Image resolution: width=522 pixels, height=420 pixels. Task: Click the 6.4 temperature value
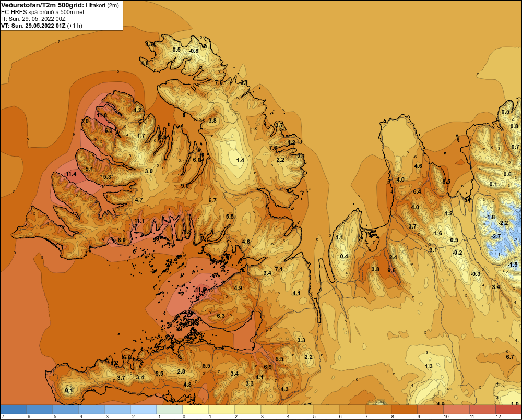pyautogui.click(x=417, y=191)
